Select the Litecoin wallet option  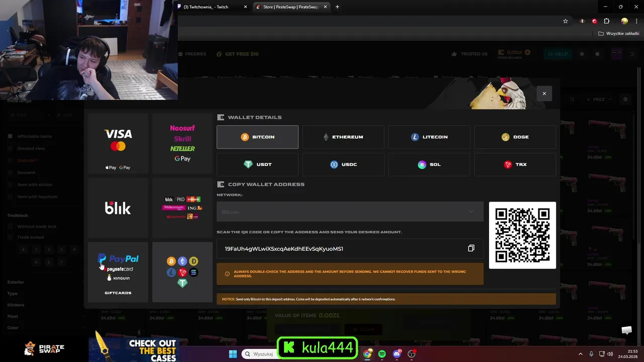pyautogui.click(x=429, y=137)
